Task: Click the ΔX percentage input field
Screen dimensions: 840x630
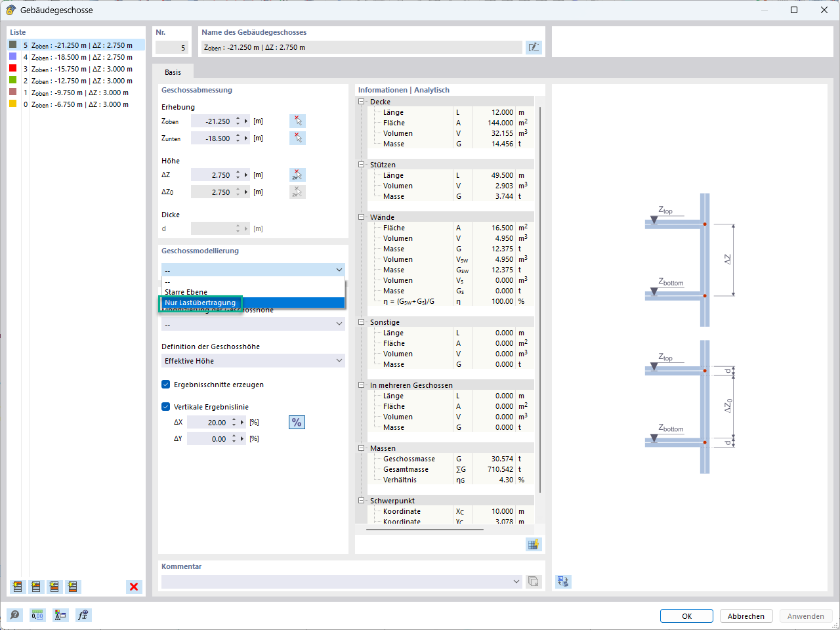Action: [208, 423]
